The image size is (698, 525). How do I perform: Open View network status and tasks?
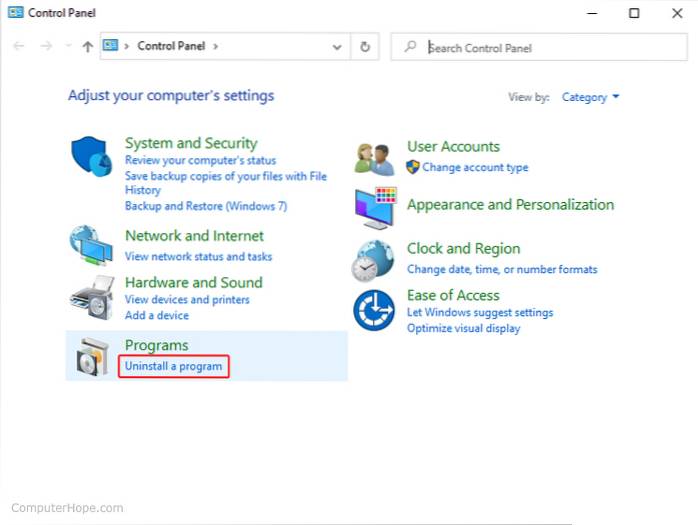(x=198, y=256)
